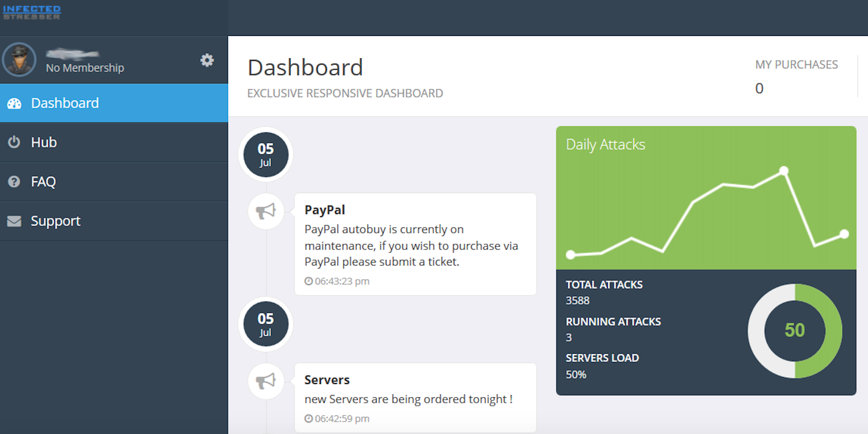This screenshot has width=868, height=434.
Task: Click the Daily Attacks chart peak point
Action: tap(784, 170)
